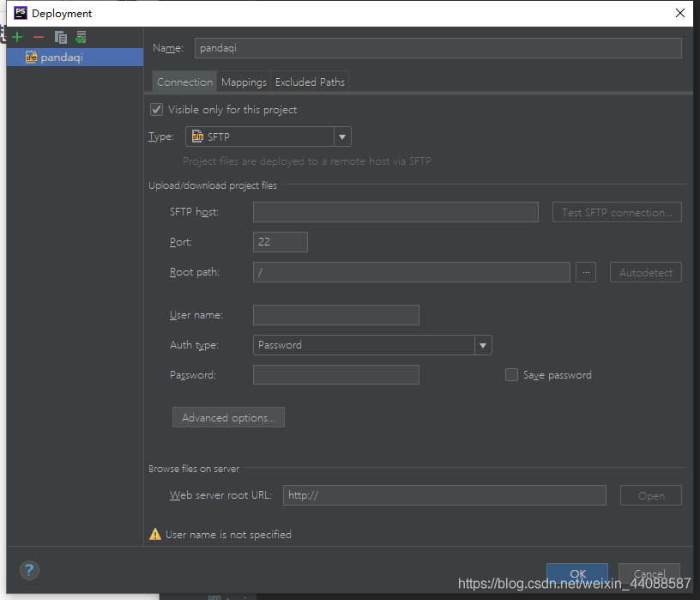Open the Excluded Paths tab
This screenshot has width=700, height=600.
pyautogui.click(x=310, y=82)
